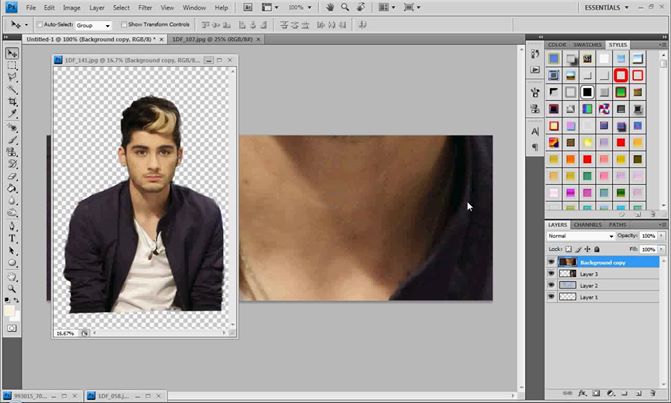This screenshot has width=671, height=403.
Task: Select the Eraser tool
Action: 12,176
